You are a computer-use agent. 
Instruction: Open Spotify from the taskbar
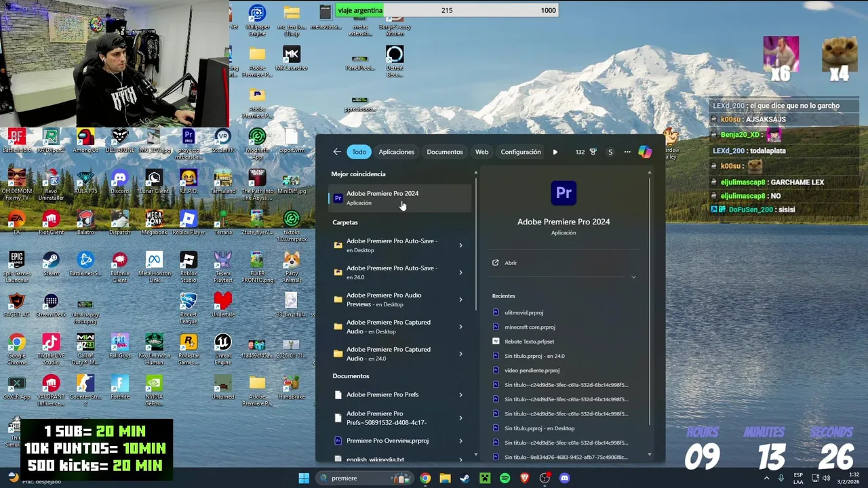point(505,478)
